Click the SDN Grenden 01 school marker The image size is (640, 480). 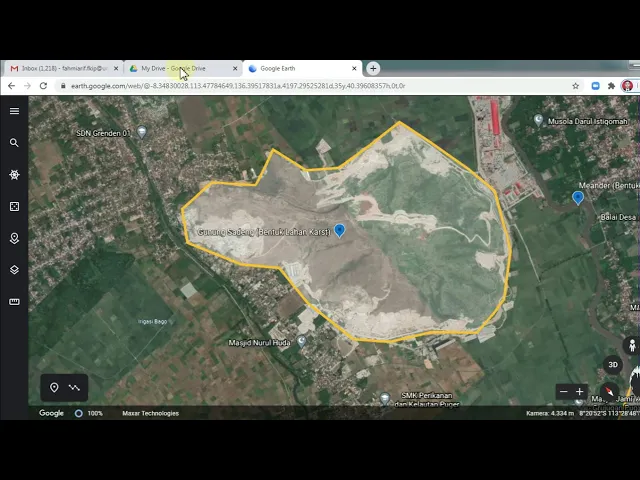point(142,132)
